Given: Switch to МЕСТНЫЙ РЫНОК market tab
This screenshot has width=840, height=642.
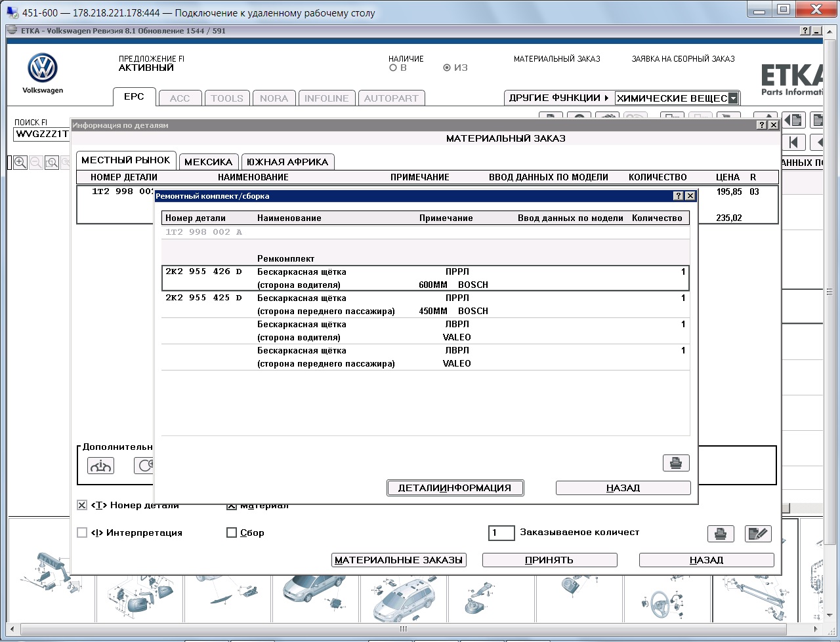Looking at the screenshot, I should 126,160.
